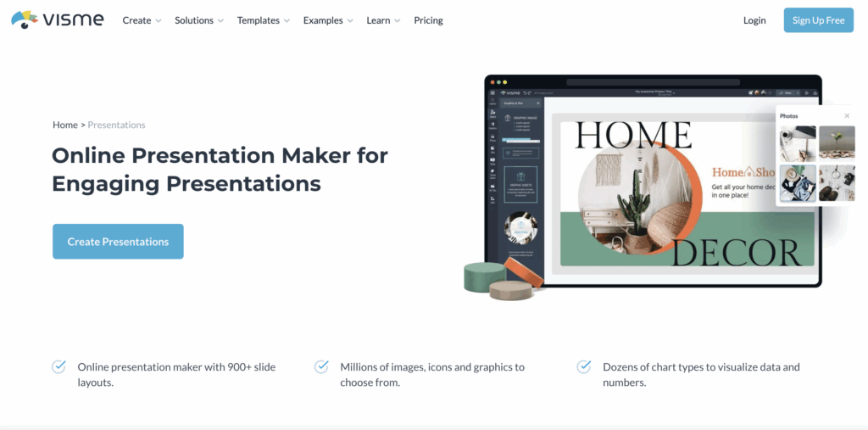The width and height of the screenshot is (868, 430).
Task: Expand the Create dropdown menu
Action: 142,20
